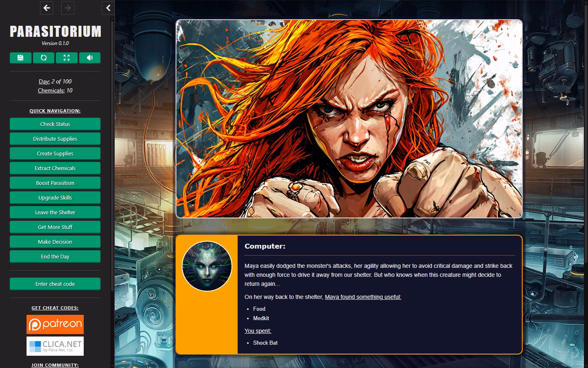
Task: Click the JOIN COMMUNITY heading
Action: 55,365
